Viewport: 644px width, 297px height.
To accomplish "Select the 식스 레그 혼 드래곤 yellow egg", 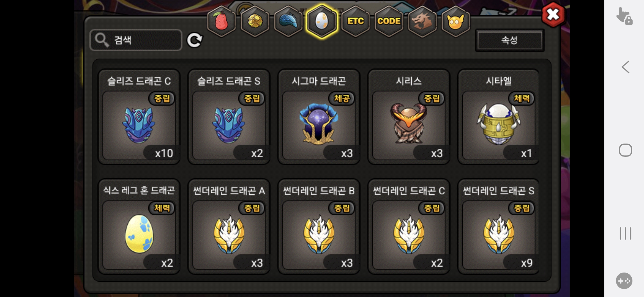I will tap(139, 227).
